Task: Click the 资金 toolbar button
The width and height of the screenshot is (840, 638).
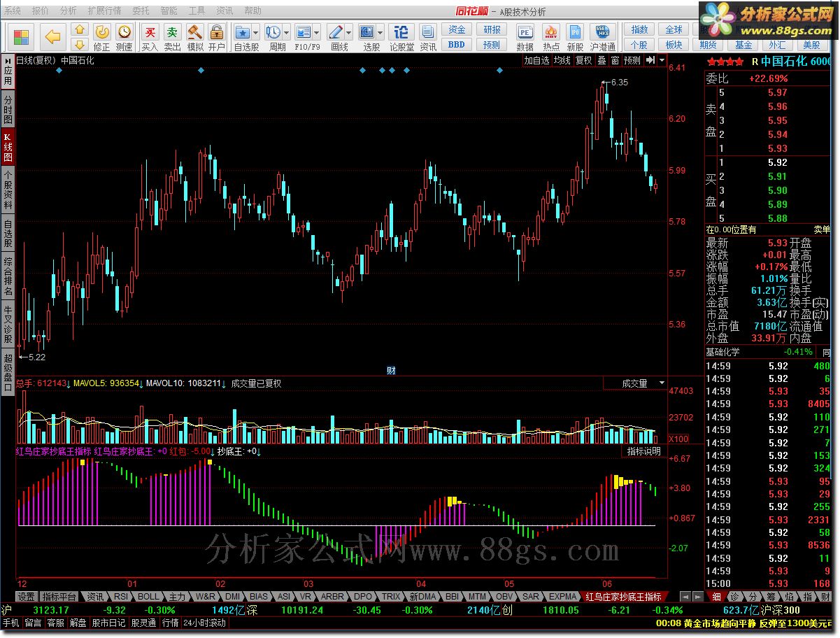Action: (457, 30)
